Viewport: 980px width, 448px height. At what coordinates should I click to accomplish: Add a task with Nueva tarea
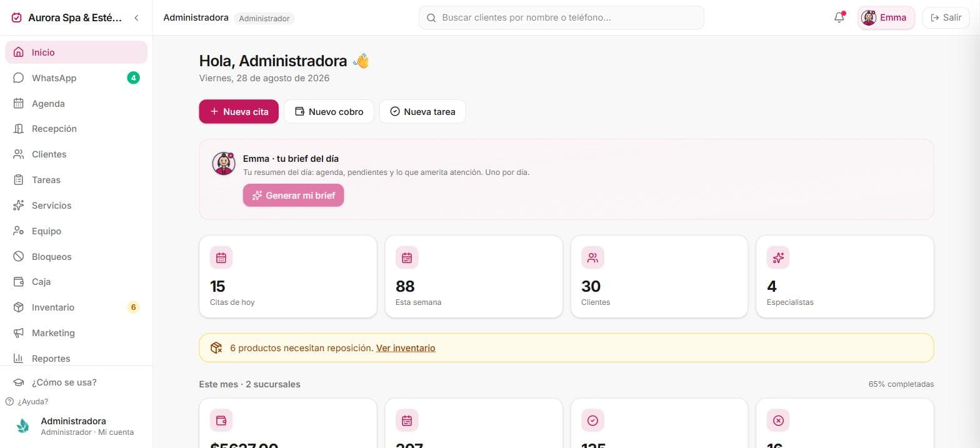click(422, 111)
